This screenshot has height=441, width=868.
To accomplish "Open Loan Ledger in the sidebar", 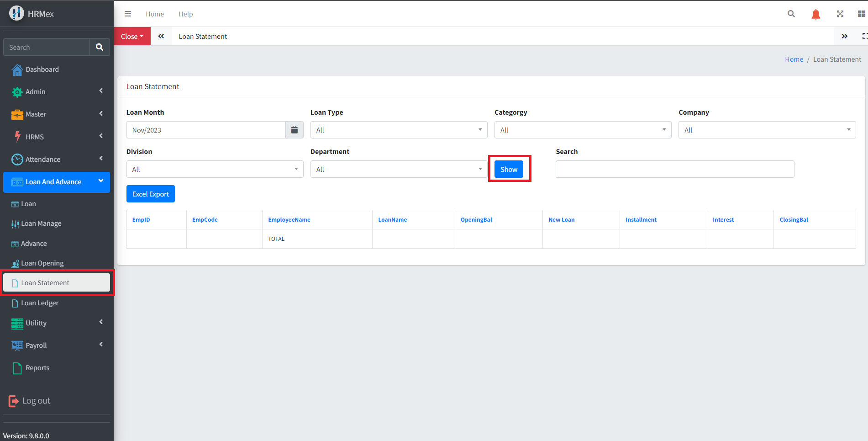I will coord(40,303).
